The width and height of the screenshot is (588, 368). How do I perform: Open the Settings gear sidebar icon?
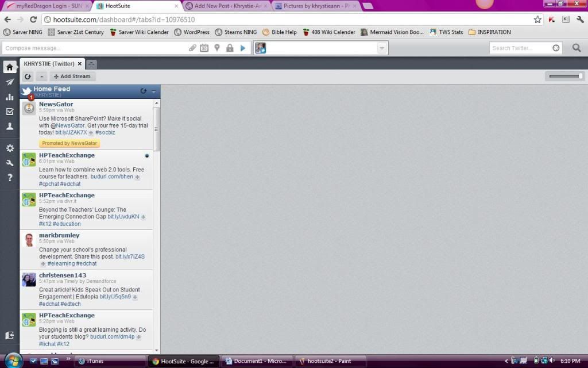pos(10,148)
